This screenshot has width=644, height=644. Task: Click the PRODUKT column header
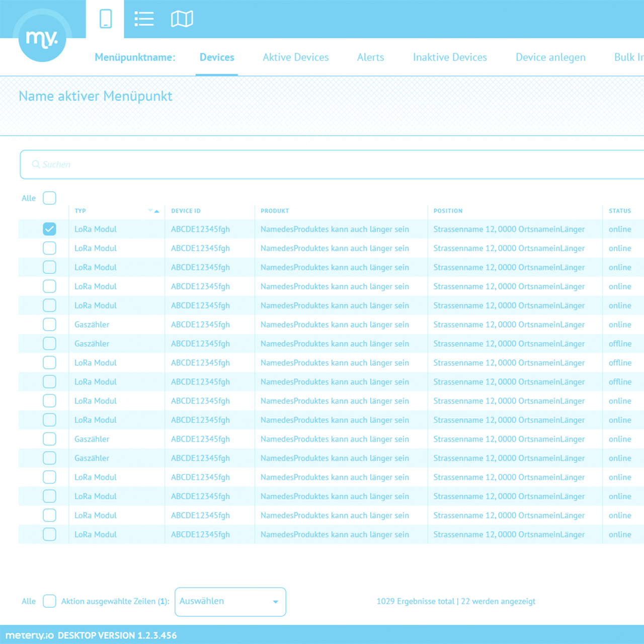tap(275, 211)
